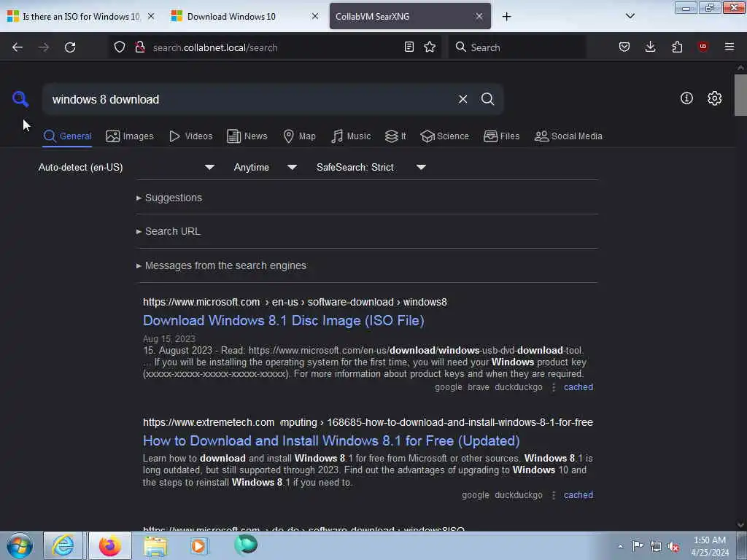The width and height of the screenshot is (747, 560).
Task: Open Auto-detect language dropdown
Action: coord(126,167)
